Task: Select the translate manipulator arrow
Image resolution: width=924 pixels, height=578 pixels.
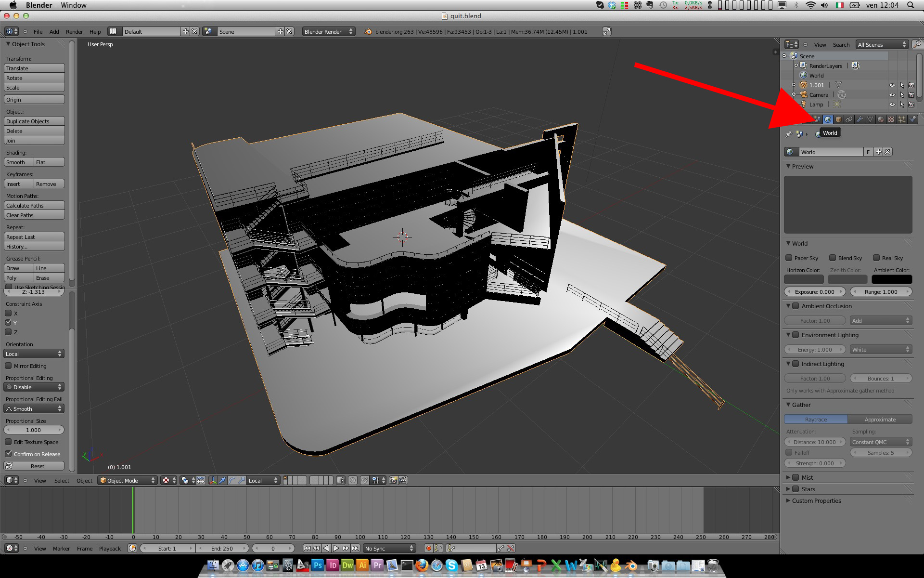Action: (x=222, y=480)
